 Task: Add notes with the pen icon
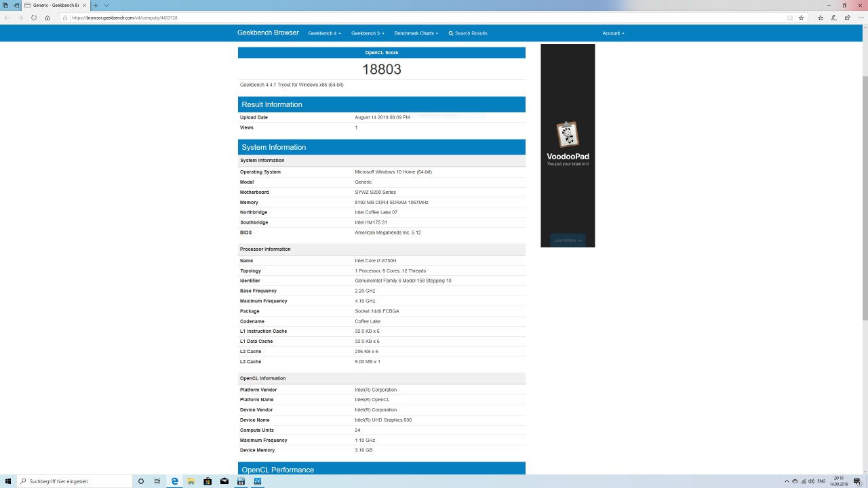833,18
